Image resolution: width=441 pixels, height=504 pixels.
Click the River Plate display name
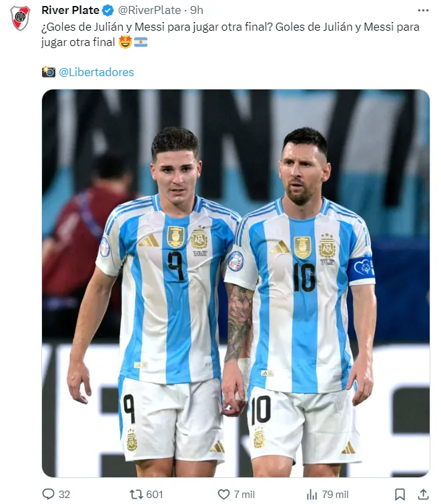click(70, 10)
